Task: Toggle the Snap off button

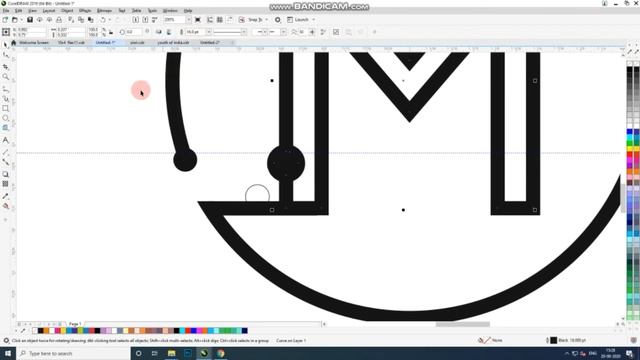Action: click(242, 20)
